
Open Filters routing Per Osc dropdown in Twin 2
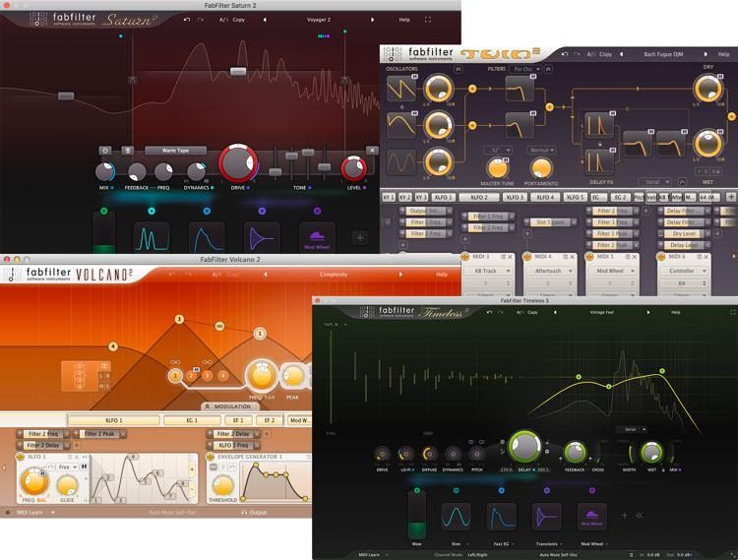526,69
